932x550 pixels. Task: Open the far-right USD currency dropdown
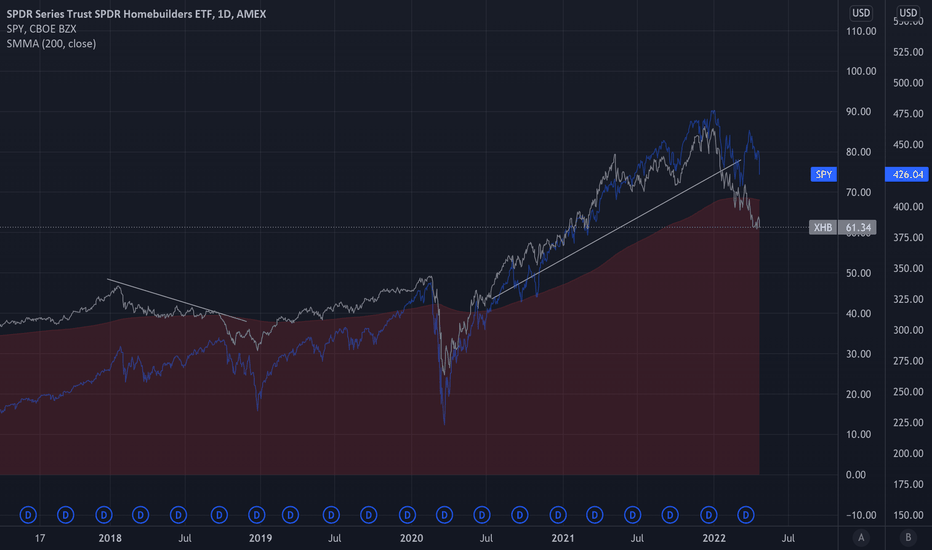tap(908, 12)
